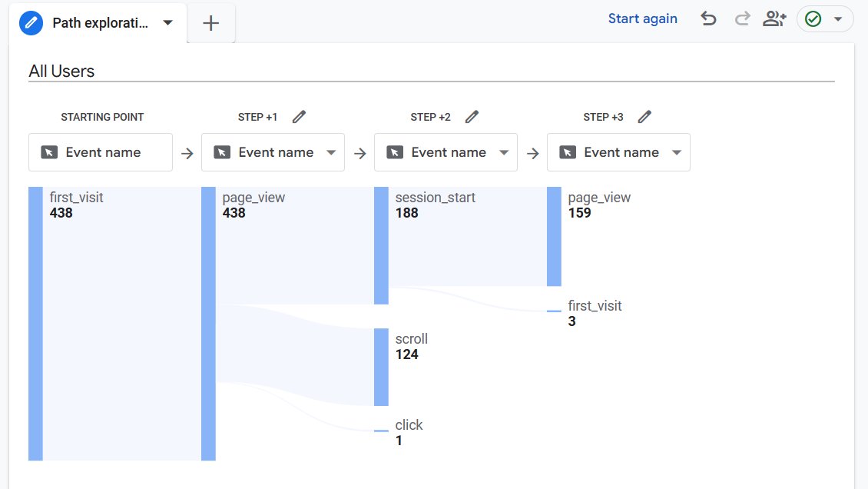The height and width of the screenshot is (489, 868).
Task: Add a new exploration tab
Action: (211, 23)
